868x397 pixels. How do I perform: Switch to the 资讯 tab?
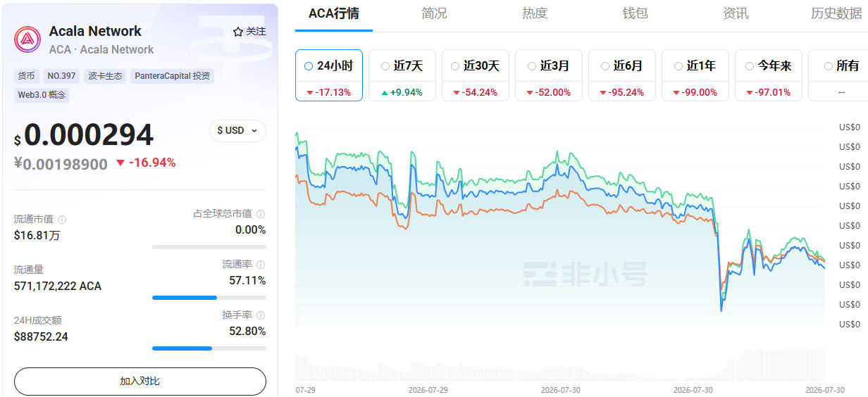[x=736, y=13]
